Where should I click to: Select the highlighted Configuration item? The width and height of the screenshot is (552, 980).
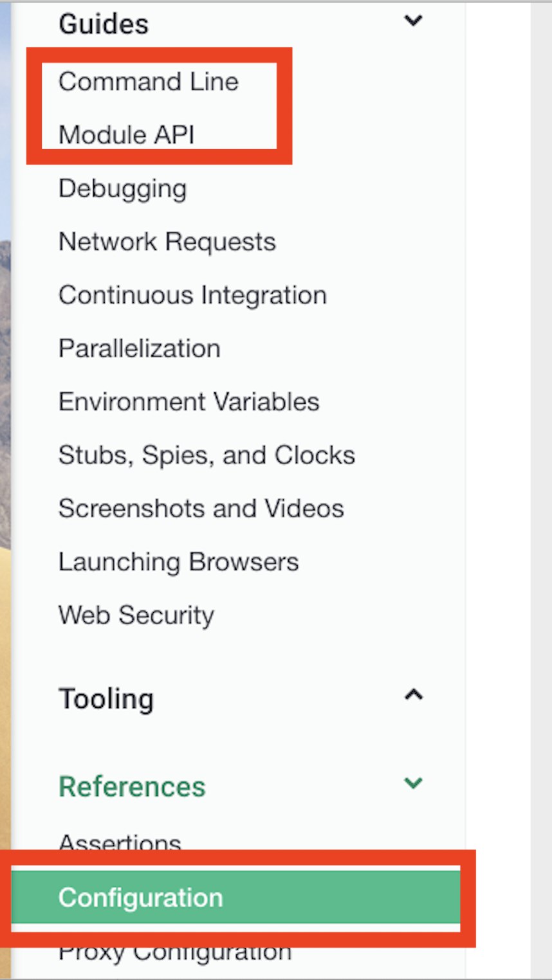coord(235,897)
